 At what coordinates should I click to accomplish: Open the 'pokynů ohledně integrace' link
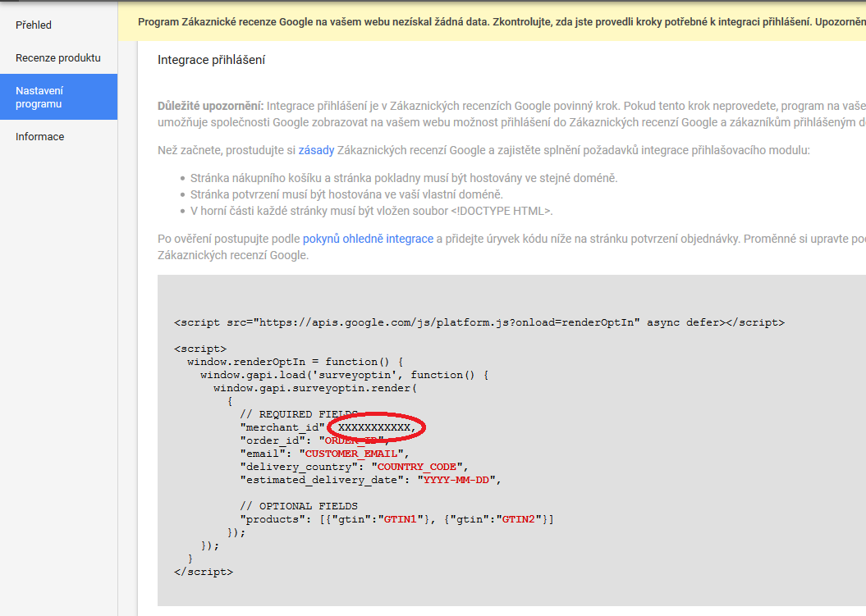click(x=368, y=239)
